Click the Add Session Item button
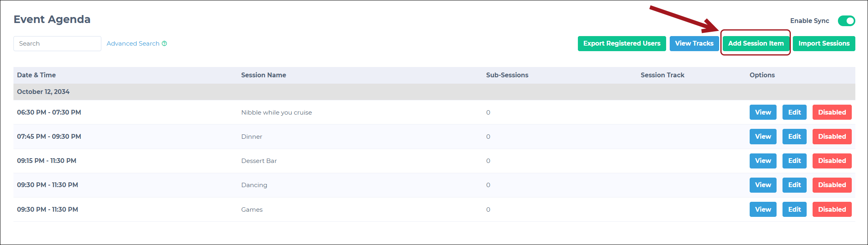Image resolution: width=868 pixels, height=245 pixels. pos(756,44)
